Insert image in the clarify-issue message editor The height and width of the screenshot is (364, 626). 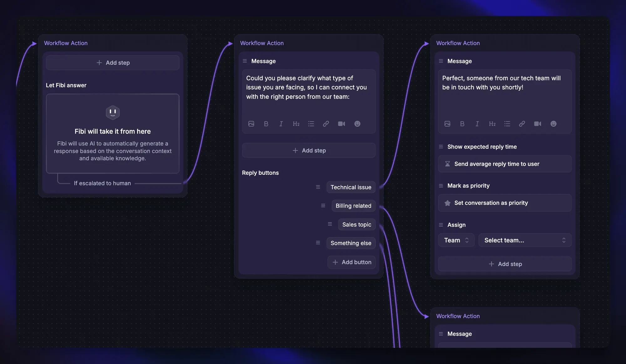click(251, 124)
